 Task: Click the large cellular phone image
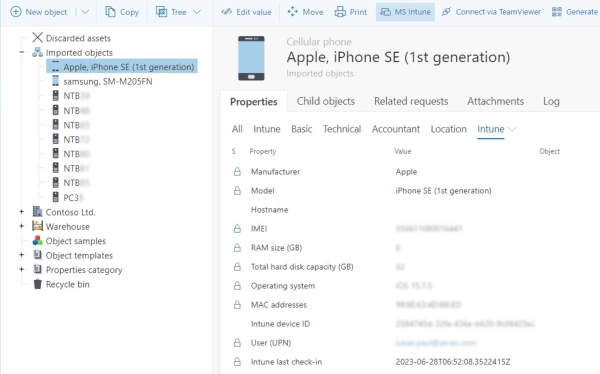[x=251, y=58]
